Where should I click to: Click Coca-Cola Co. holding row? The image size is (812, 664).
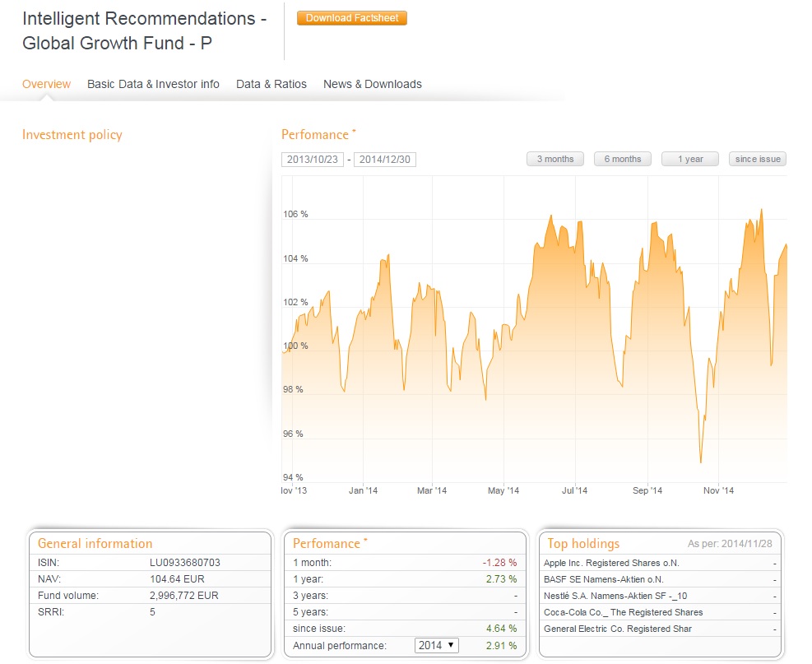(x=623, y=612)
